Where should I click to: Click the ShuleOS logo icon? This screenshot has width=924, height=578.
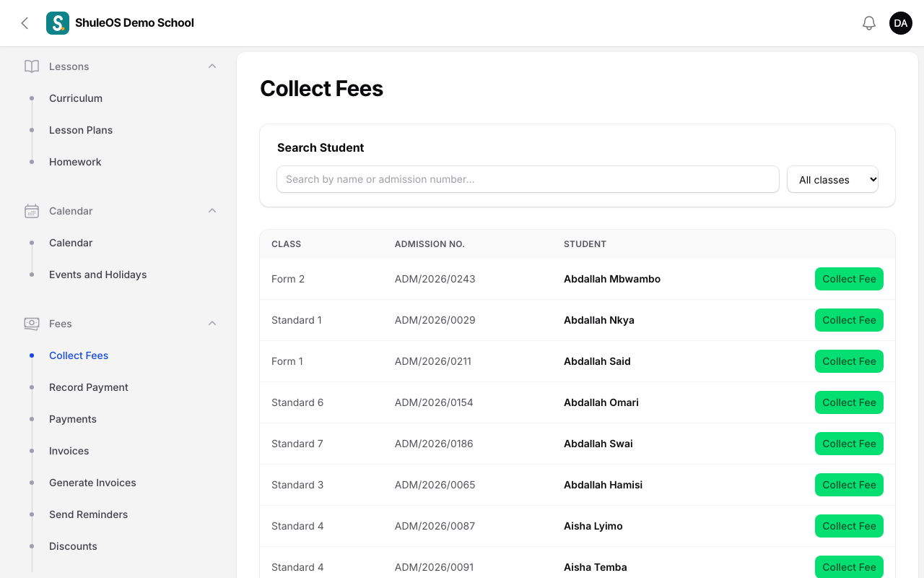click(x=58, y=23)
